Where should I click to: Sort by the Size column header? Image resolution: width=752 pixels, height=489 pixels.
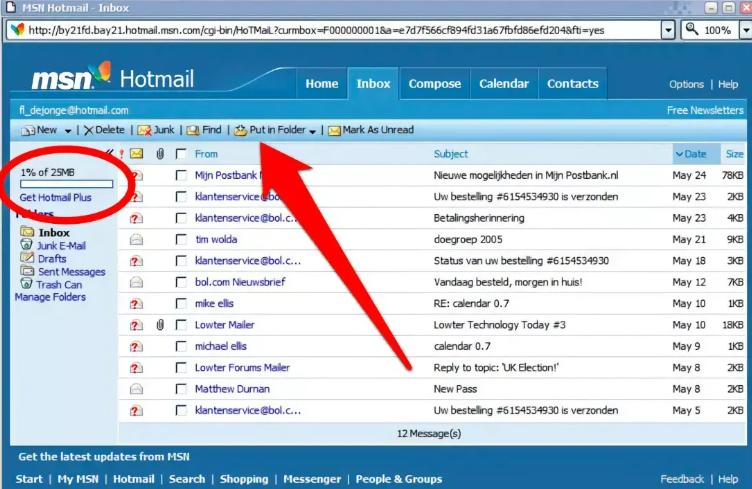pyautogui.click(x=734, y=154)
